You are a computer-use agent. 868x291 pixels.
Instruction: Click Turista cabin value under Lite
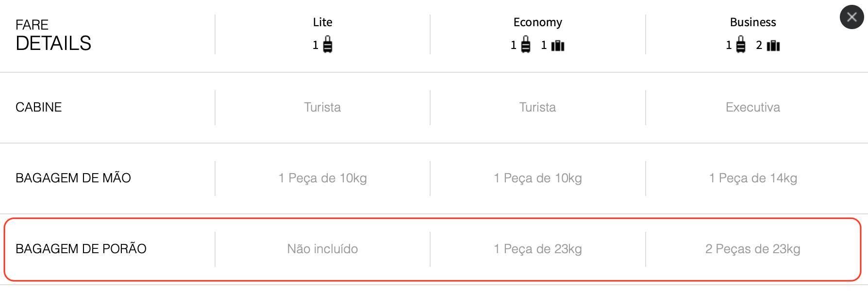tap(322, 107)
